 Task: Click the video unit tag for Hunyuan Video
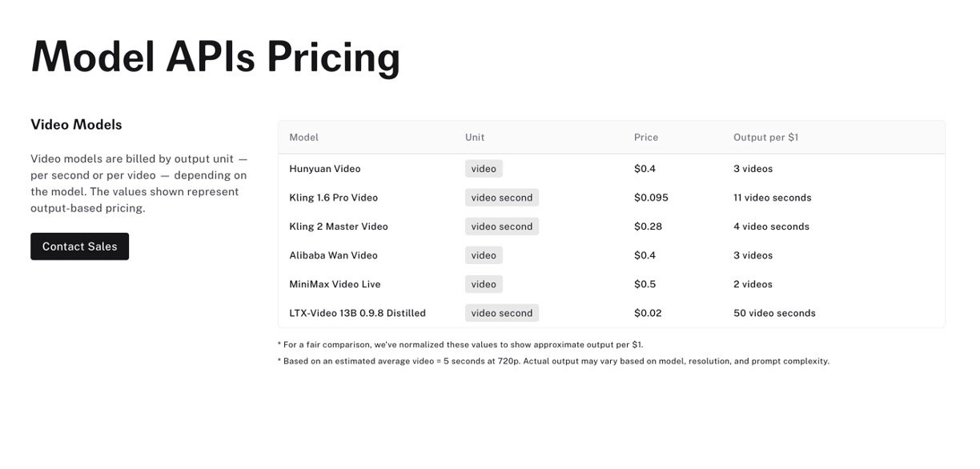tap(484, 169)
